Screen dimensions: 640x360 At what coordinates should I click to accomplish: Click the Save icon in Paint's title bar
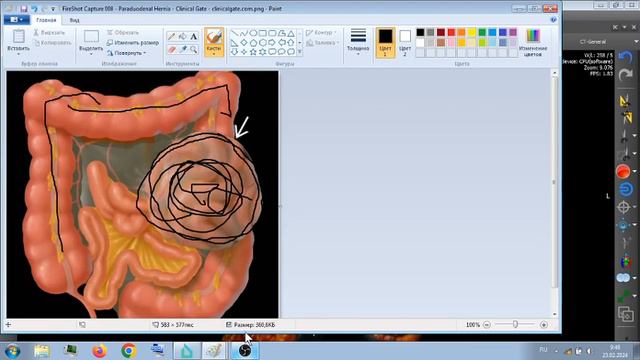(23, 9)
